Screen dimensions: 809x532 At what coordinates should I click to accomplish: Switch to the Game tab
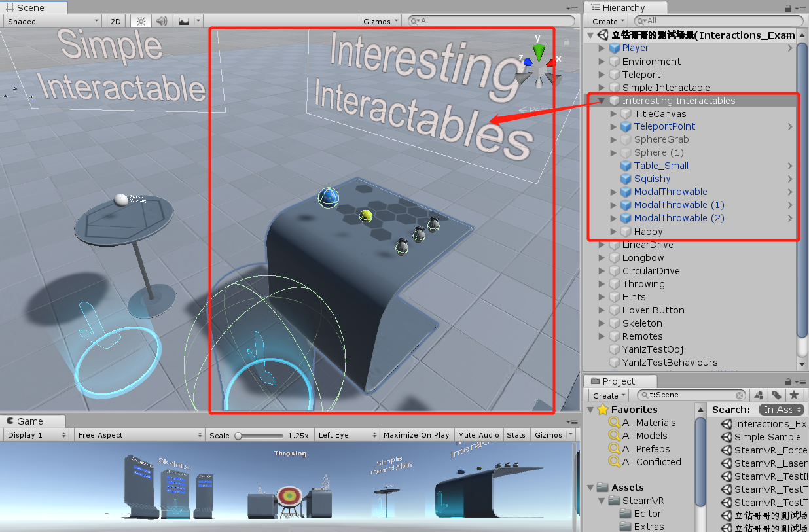29,421
